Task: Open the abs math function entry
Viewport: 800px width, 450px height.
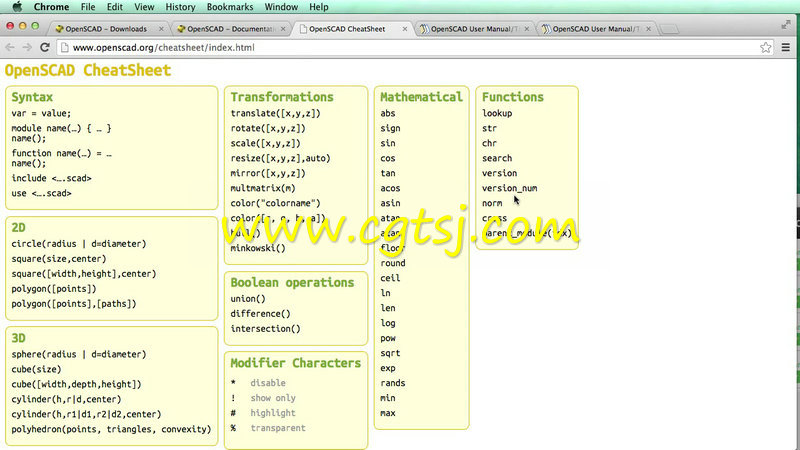Action: pyautogui.click(x=388, y=113)
